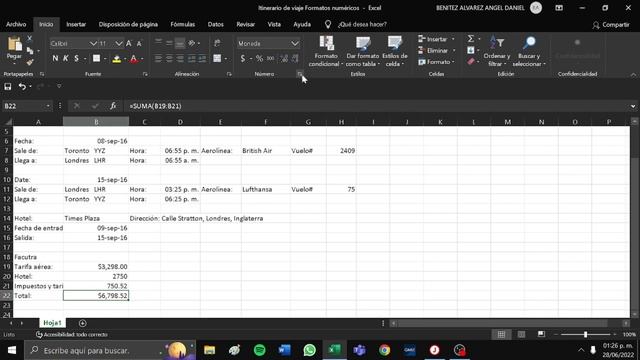Open Número dialog launcher
Image resolution: width=640 pixels, height=360 pixels.
[300, 74]
